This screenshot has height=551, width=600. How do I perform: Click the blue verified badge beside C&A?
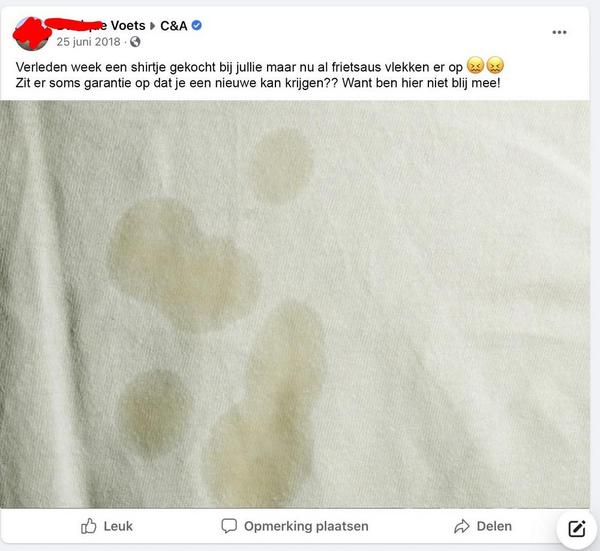pos(197,26)
